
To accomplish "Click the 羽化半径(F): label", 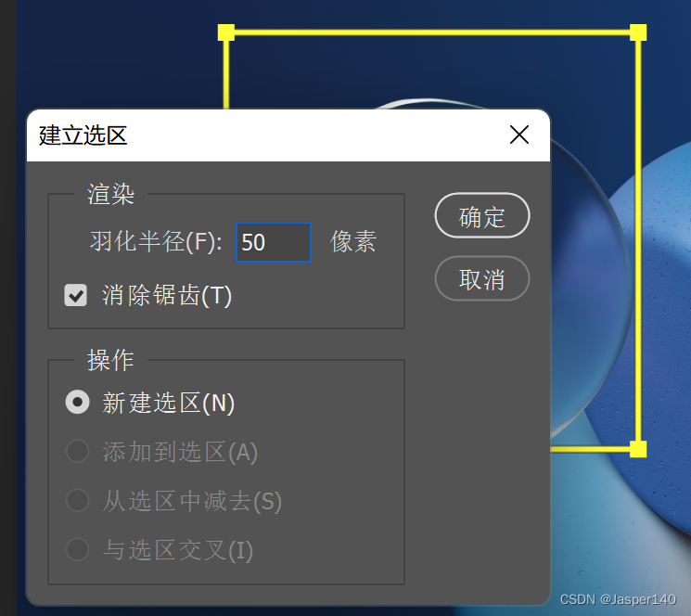I will (x=156, y=241).
